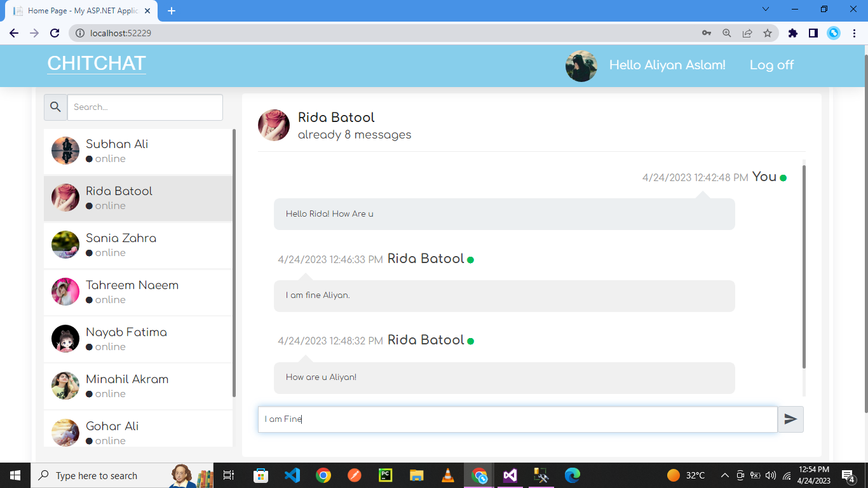Expand the tab search chevron
Viewport: 868px width, 488px height.
click(766, 10)
